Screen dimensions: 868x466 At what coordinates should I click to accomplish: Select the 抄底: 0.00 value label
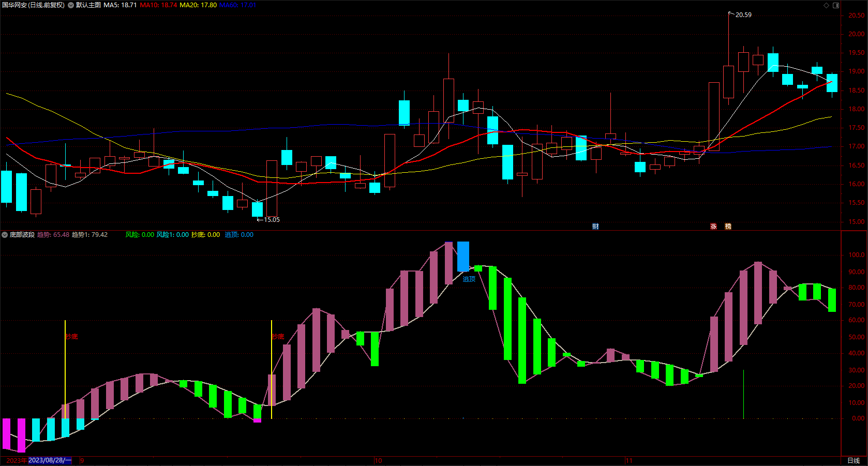click(205, 235)
